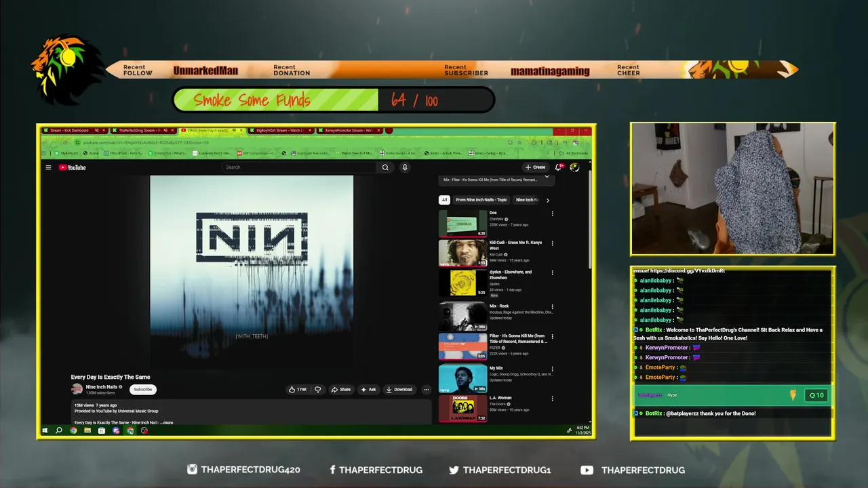The image size is (868, 488).
Task: Play Kid Cudi Erase Me thumbnail
Action: coord(462,253)
